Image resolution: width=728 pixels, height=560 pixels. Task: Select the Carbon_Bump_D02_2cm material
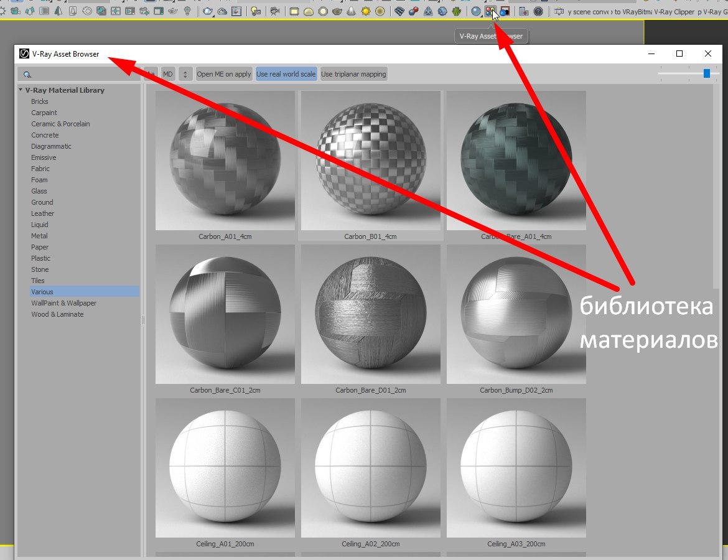(x=516, y=314)
